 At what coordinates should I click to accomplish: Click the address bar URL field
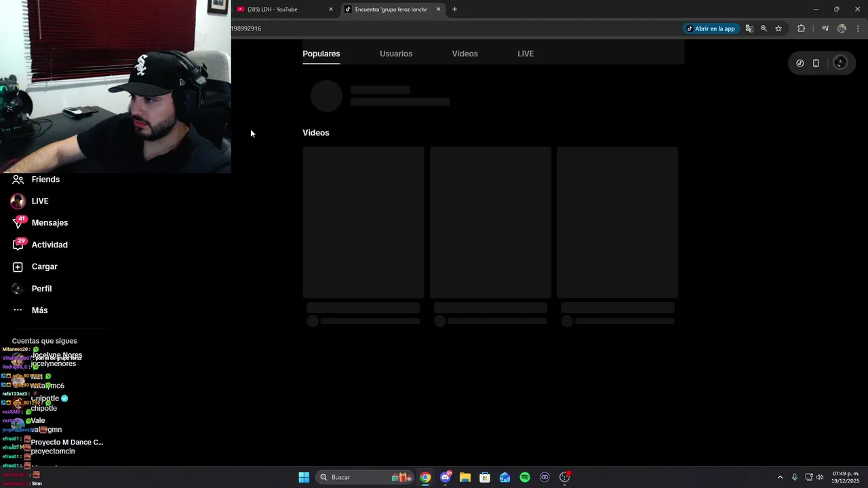(454, 28)
